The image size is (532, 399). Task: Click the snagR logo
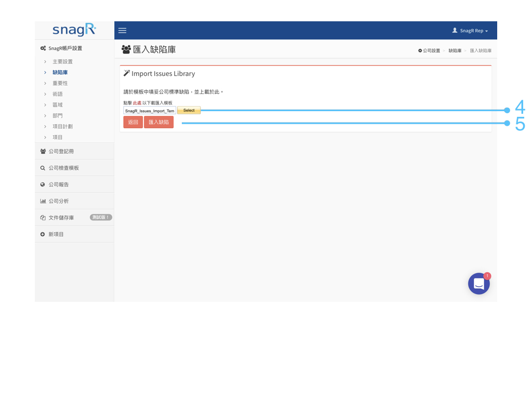[x=74, y=30]
